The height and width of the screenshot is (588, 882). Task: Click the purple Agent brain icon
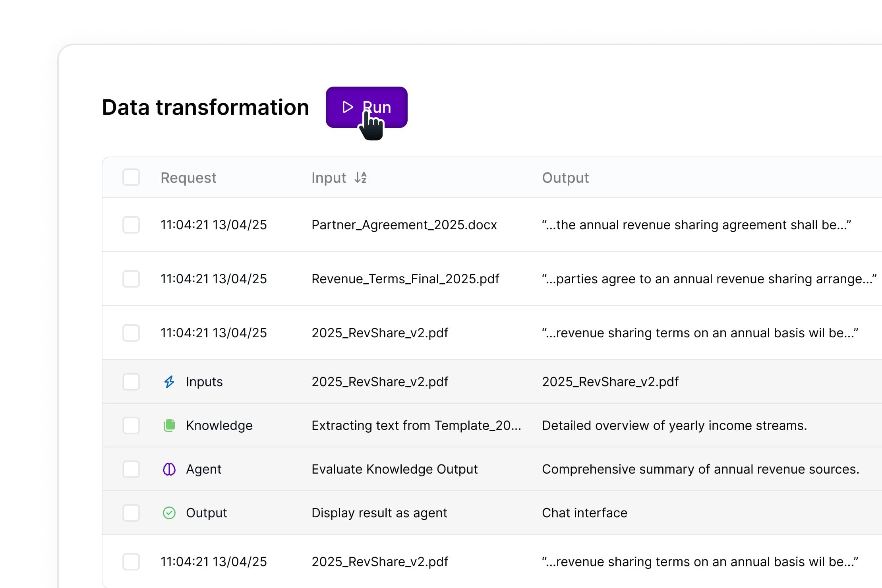click(x=169, y=469)
